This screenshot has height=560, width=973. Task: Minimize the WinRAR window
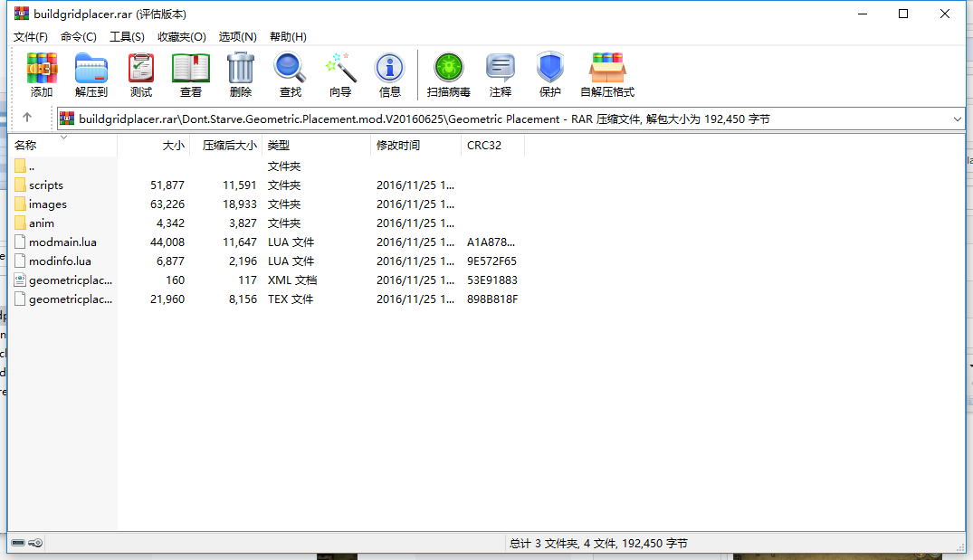coord(862,14)
